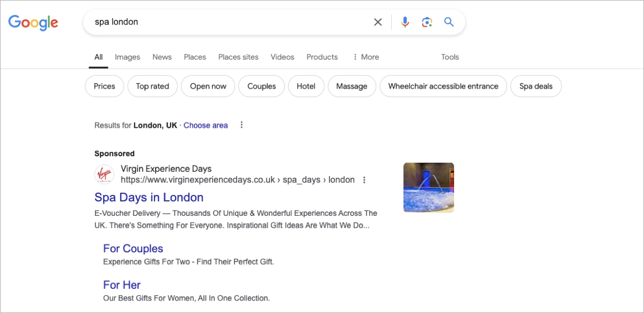Open Google Lens image search

(x=426, y=22)
